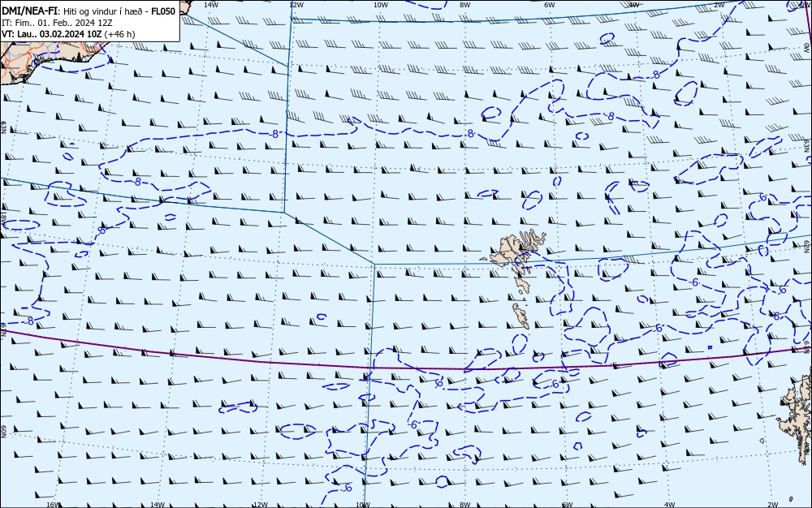
Task: Click the '12W' label on the top edge
Action: pos(296,5)
